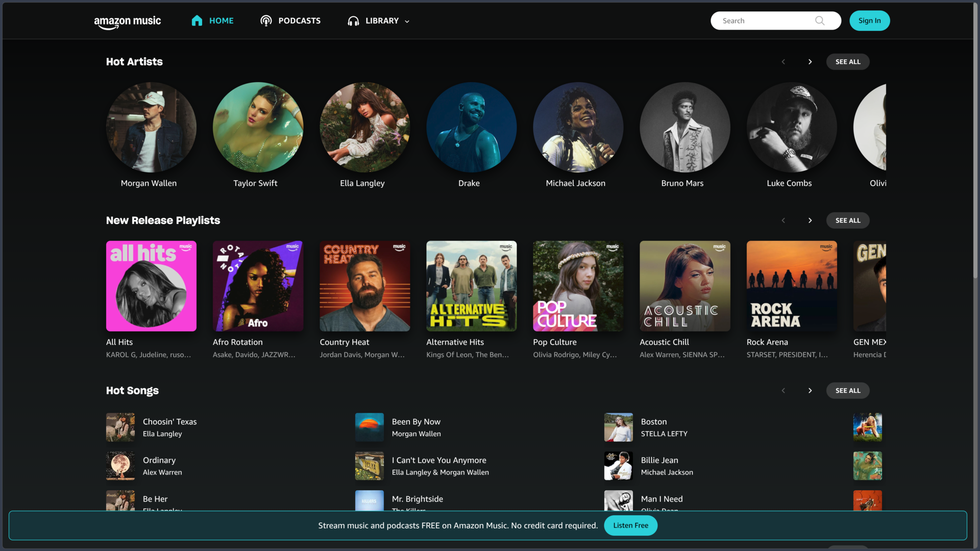Expand the Library dropdown chevron

[x=407, y=21]
